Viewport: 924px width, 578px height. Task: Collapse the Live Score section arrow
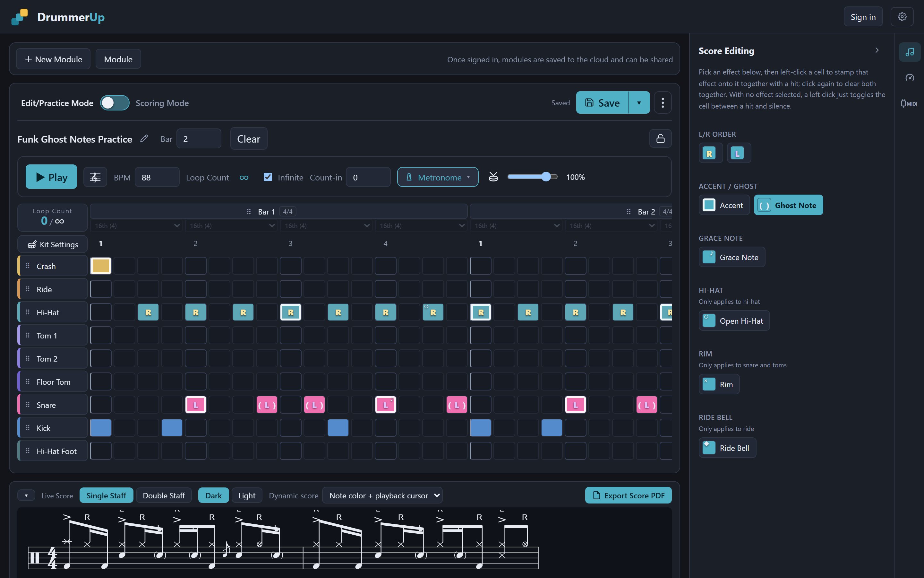(x=26, y=495)
